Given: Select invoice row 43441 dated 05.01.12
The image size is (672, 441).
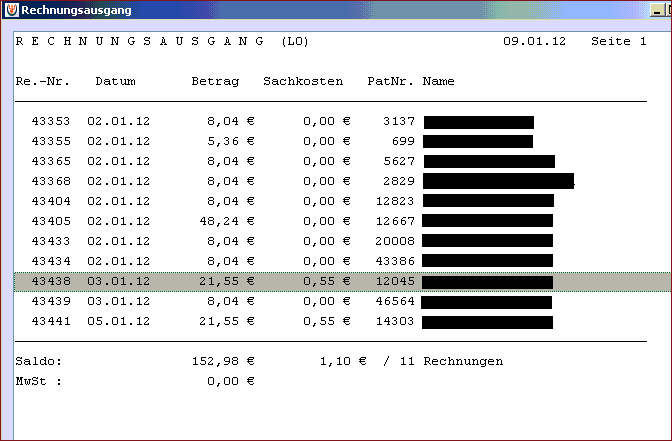Looking at the screenshot, I should click(342, 321).
